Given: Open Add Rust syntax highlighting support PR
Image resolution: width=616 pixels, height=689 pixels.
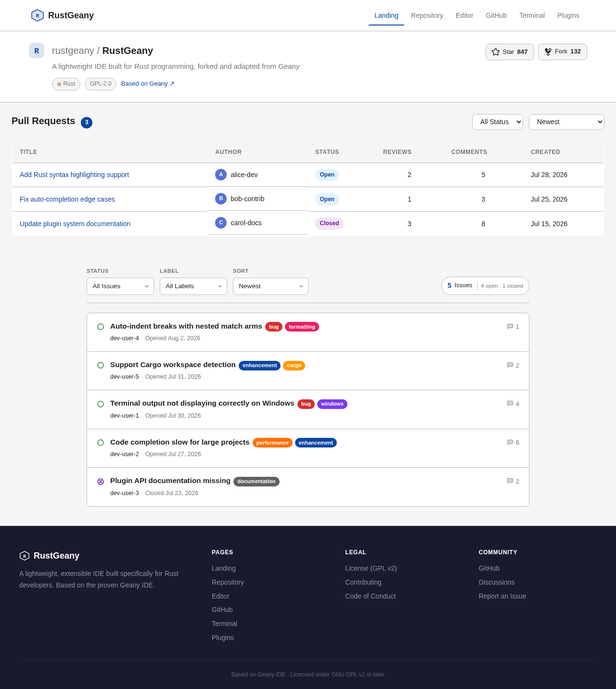Looking at the screenshot, I should tap(74, 175).
